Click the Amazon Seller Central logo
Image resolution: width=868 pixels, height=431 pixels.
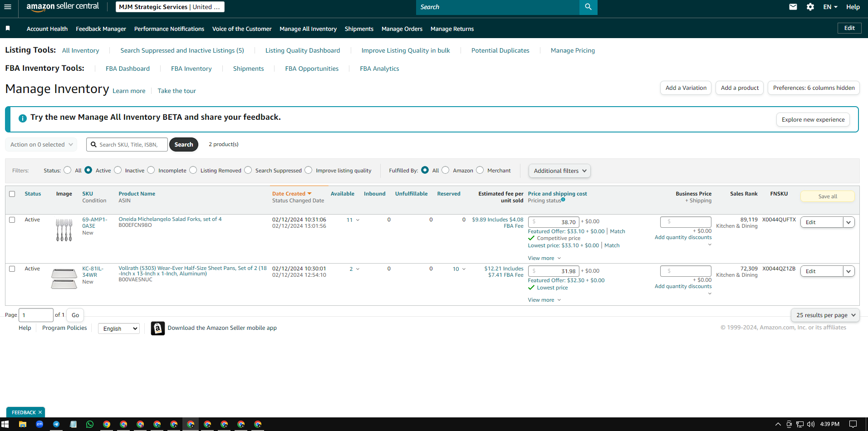click(x=63, y=7)
